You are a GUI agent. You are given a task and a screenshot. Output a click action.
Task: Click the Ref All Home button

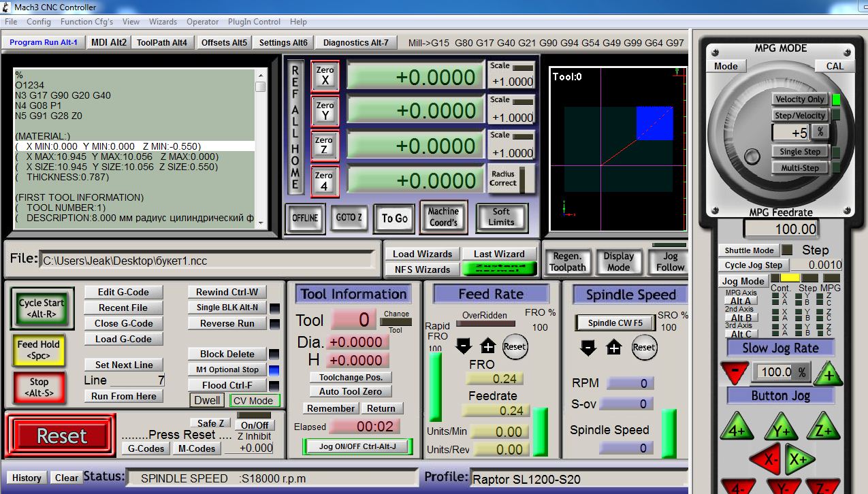click(295, 127)
